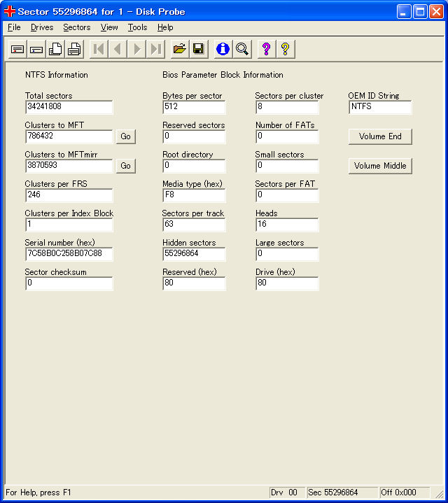Image resolution: width=448 pixels, height=503 pixels.
Task: Click the Hidden sectors field
Action: [x=194, y=254]
